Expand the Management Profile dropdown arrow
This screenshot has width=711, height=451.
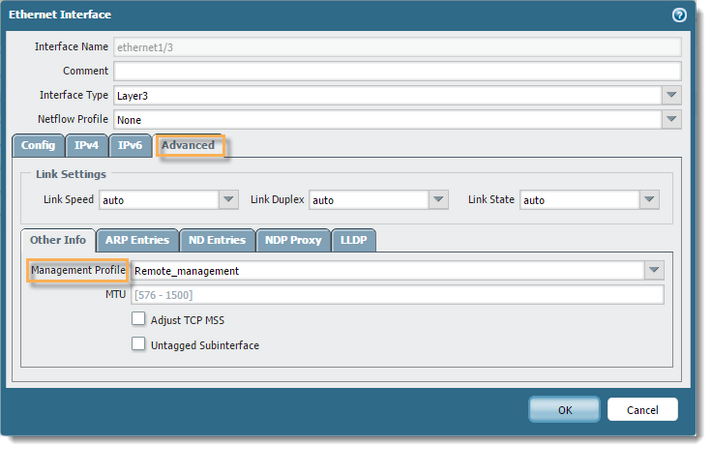[654, 270]
